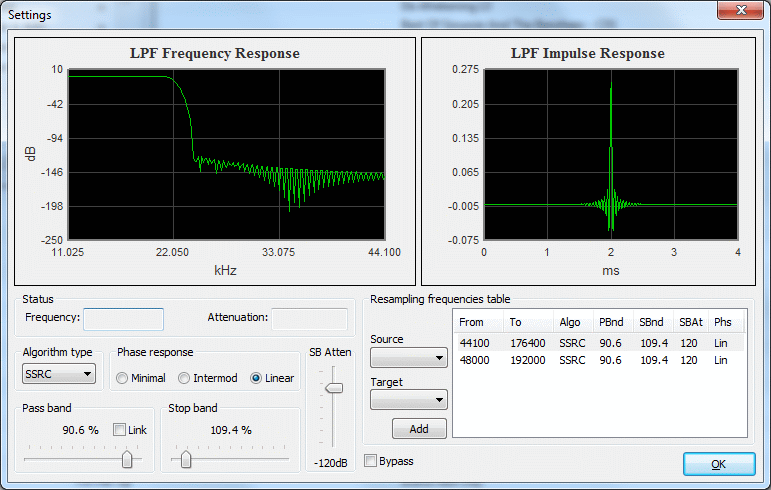Click the 176400 To cell

point(527,343)
